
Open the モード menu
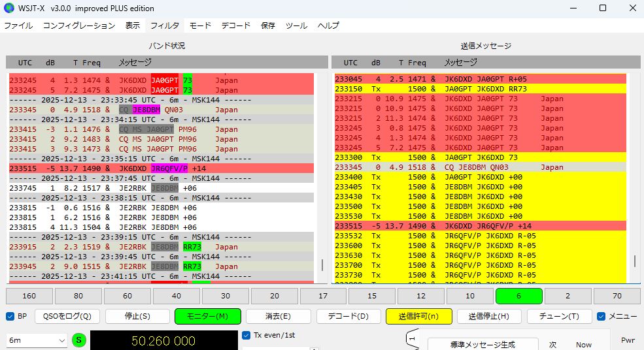tap(200, 25)
